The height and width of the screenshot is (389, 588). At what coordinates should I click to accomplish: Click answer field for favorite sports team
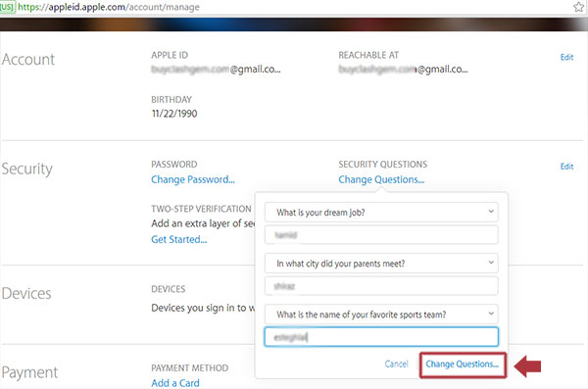tap(381, 337)
